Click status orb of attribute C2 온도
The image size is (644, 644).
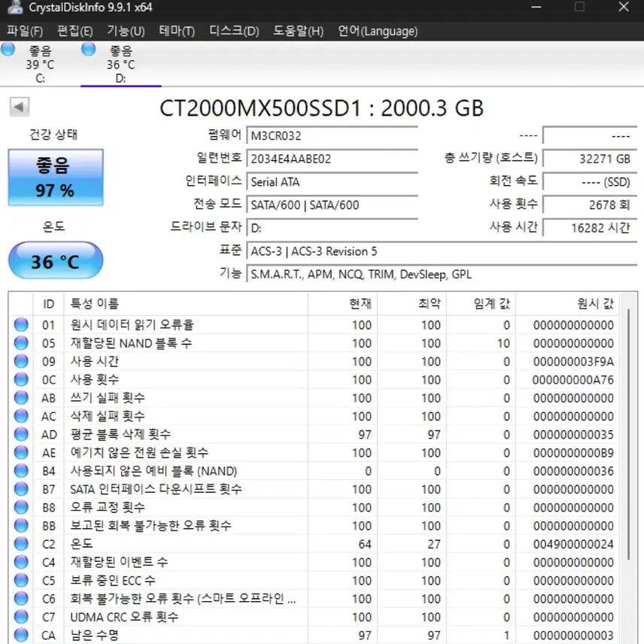click(x=21, y=544)
